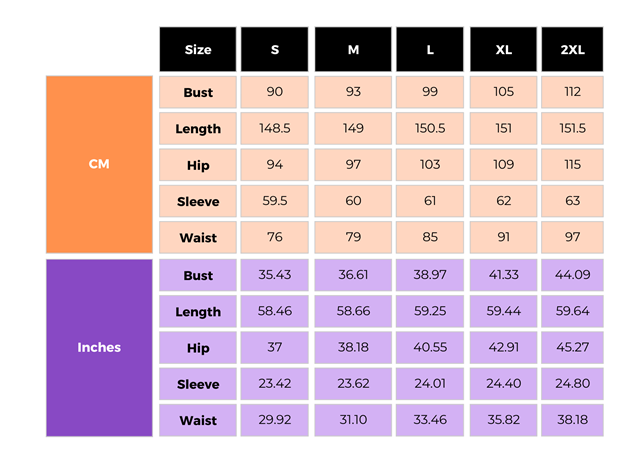Viewport: 640px width, 454px height.
Task: Click the 2XL column header
Action: tap(573, 50)
